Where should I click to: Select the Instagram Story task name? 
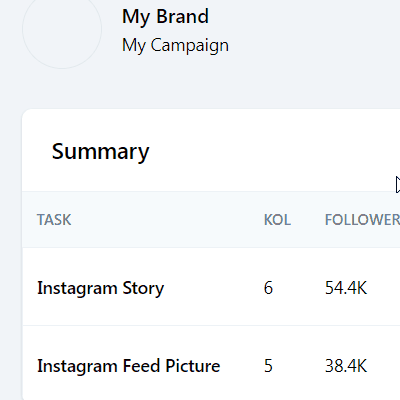(x=100, y=288)
